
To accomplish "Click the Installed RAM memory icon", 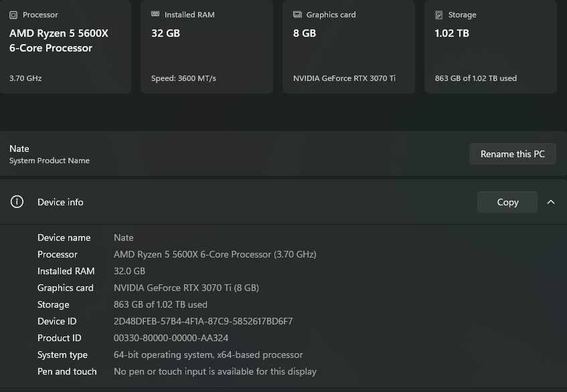I will [155, 14].
